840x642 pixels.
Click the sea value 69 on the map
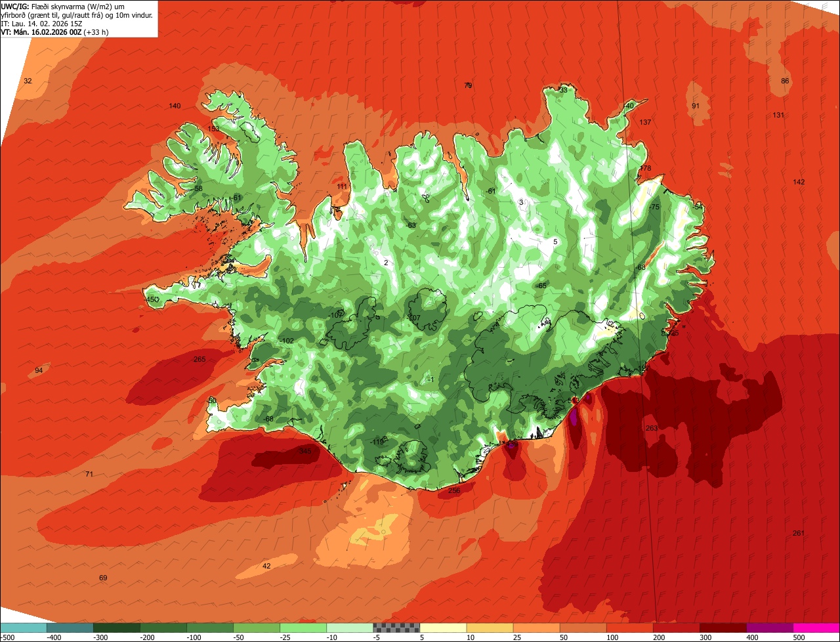pos(103,578)
